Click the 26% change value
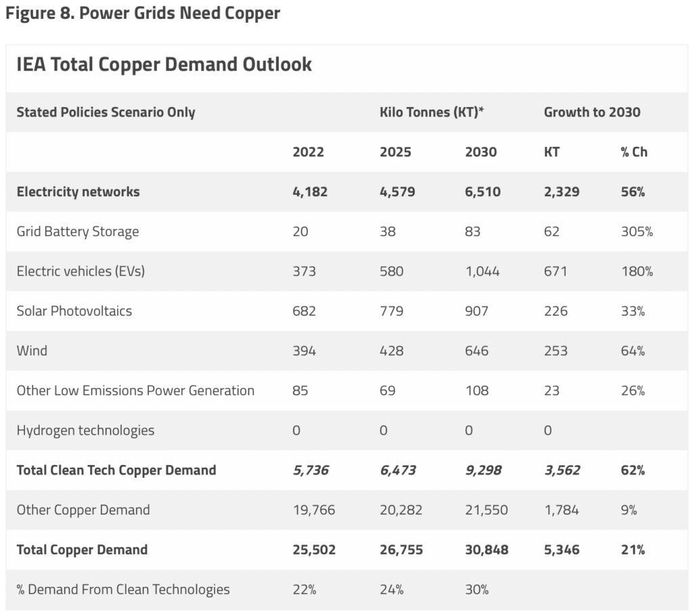 click(633, 391)
